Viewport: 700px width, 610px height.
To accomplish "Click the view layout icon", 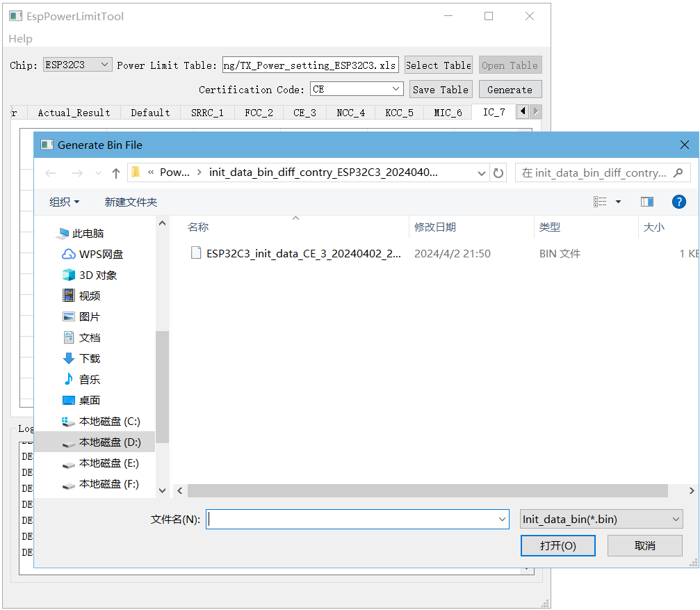I will click(x=600, y=202).
